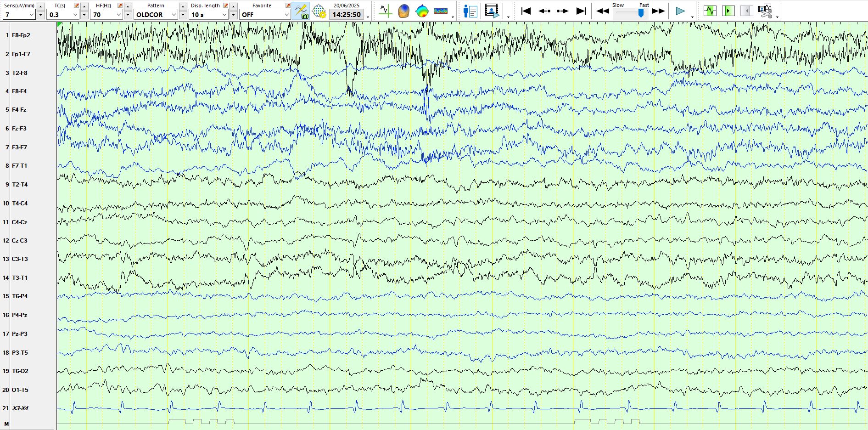The image size is (868, 430).
Task: Fast forward the EEG recording
Action: 659,11
